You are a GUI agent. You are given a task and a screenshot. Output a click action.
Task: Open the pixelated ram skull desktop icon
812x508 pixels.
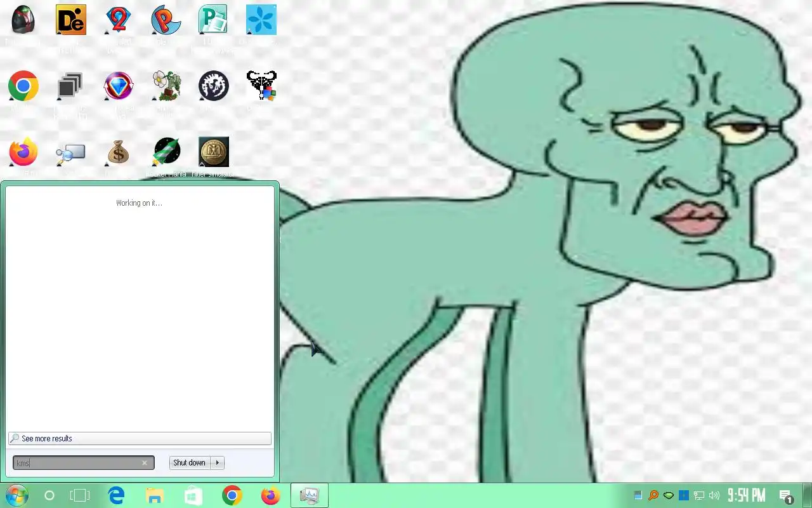pyautogui.click(x=261, y=86)
